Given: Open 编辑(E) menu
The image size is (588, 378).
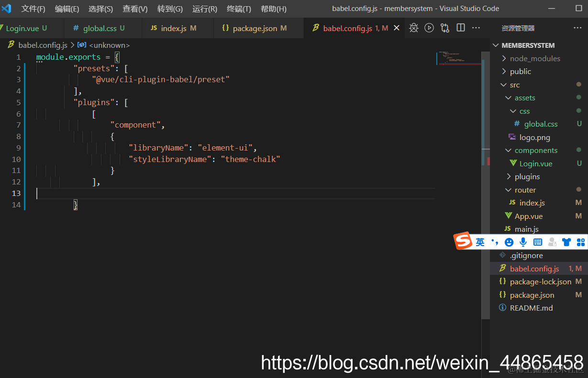Looking at the screenshot, I should 67,9.
